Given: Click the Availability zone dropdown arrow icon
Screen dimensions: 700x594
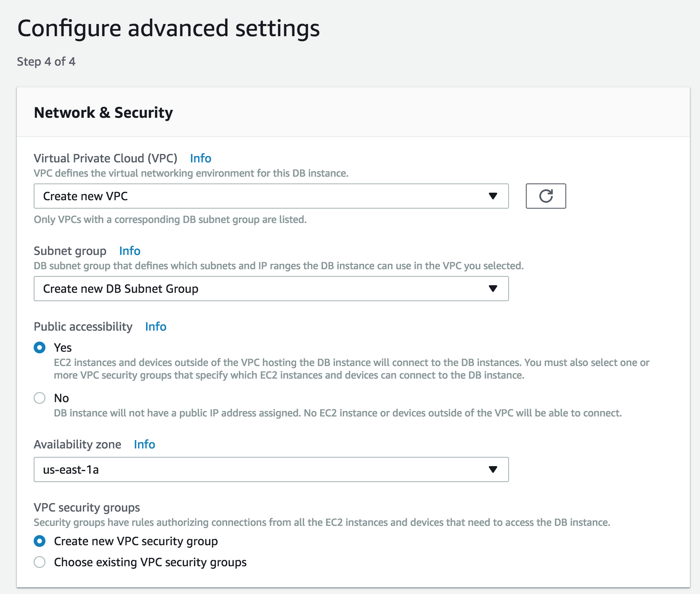Looking at the screenshot, I should pos(493,469).
